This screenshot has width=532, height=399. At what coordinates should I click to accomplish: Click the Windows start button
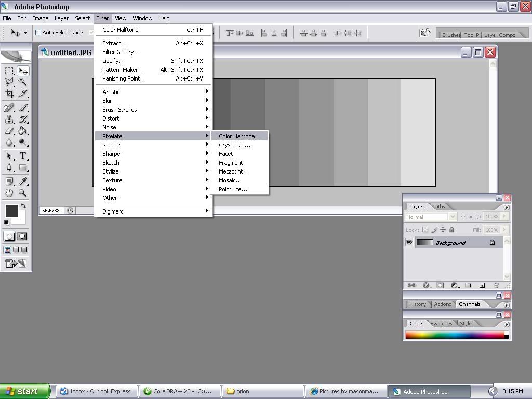[x=24, y=391]
